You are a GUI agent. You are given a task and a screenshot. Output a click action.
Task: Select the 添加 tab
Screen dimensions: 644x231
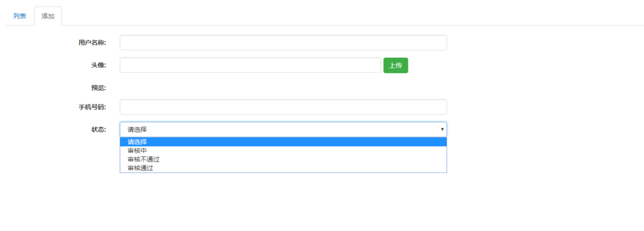[48, 17]
